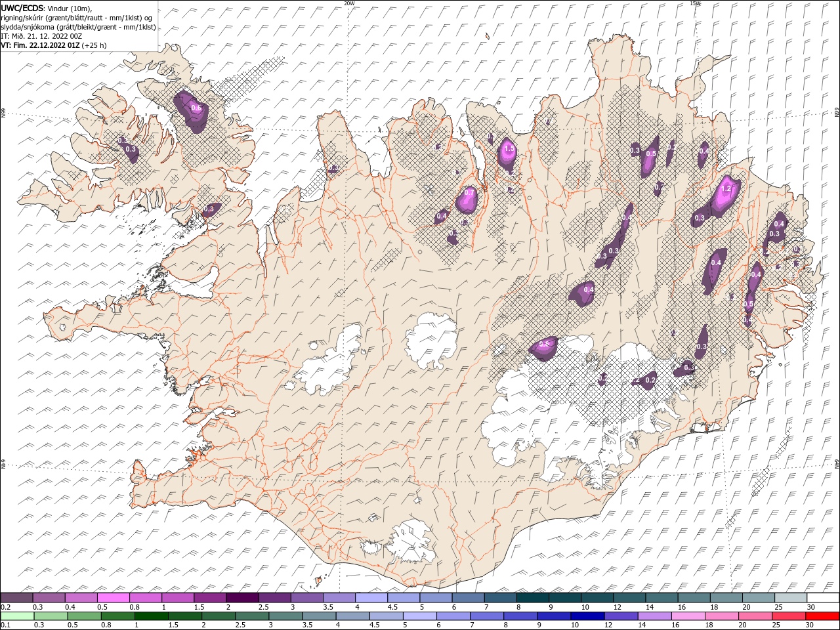
Task: Click the '0.2' label in the top legend row
Action: tap(5, 607)
